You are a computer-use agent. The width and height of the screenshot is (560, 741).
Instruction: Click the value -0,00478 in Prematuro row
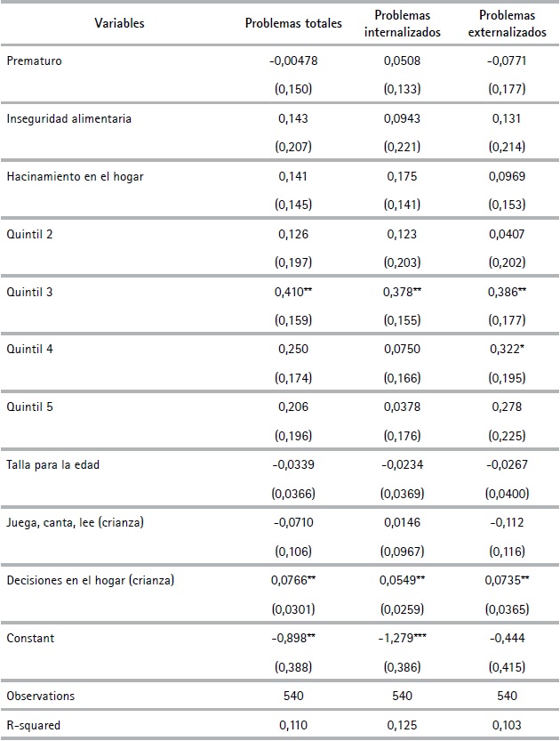[293, 60]
